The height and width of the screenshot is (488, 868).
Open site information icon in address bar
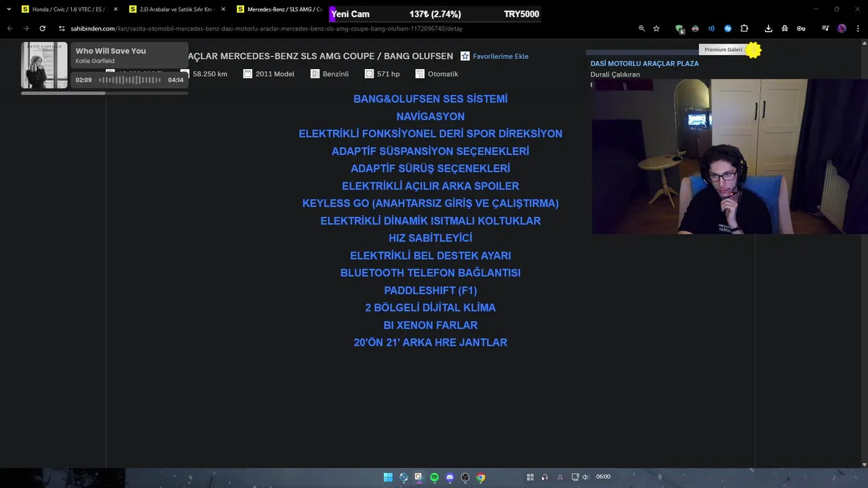click(x=62, y=28)
